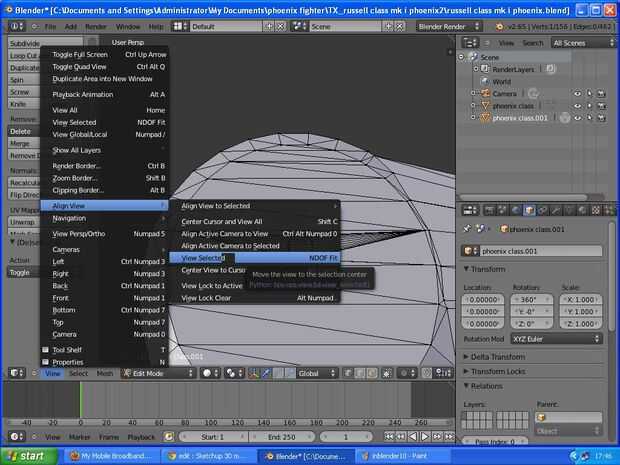Click the Windows Start button

coord(30,455)
